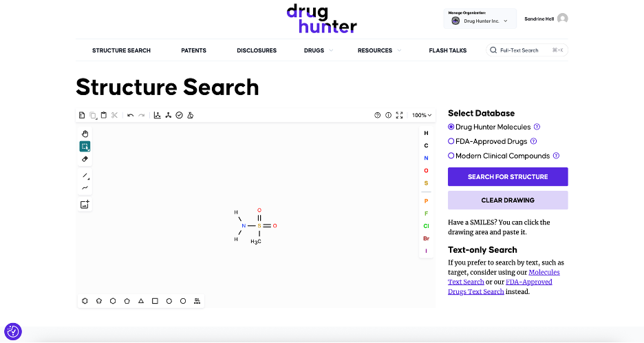
Task: Pick the Cyclooctane ring template
Action: 183,301
